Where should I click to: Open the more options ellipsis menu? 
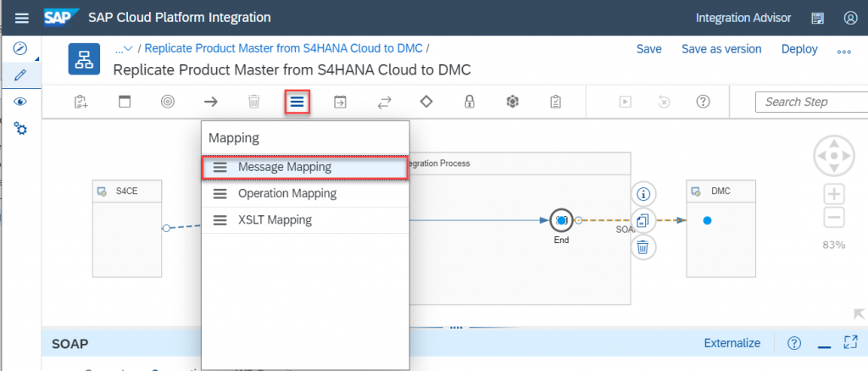point(843,52)
